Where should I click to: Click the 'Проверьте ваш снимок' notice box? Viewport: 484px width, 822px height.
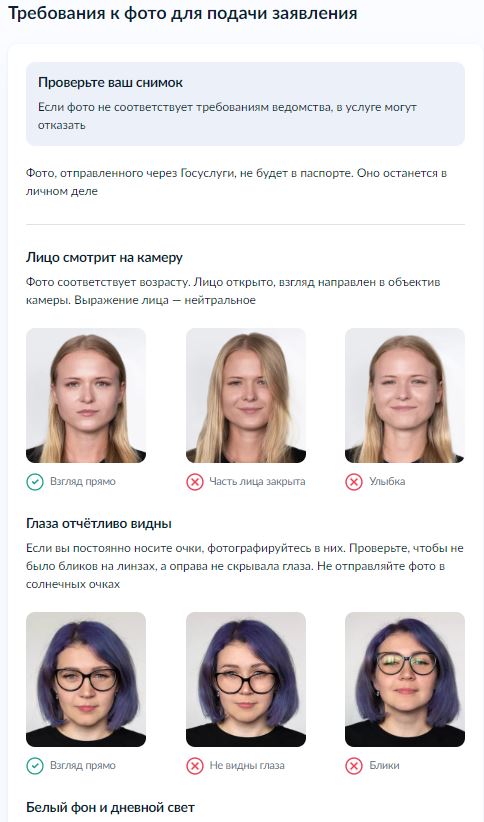pos(245,104)
